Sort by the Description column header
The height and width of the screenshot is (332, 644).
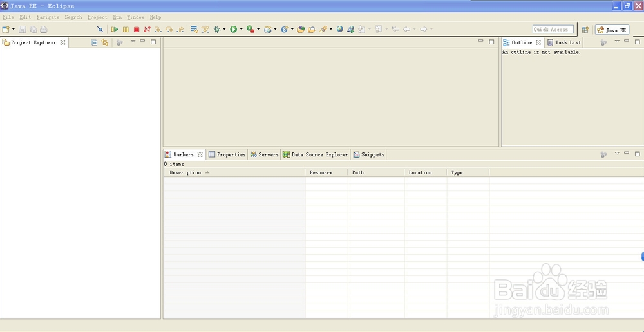coord(234,173)
